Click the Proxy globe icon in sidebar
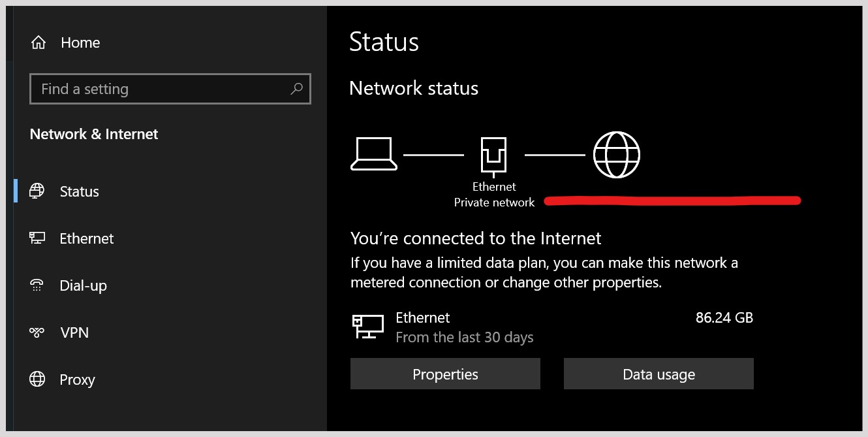 [x=37, y=380]
